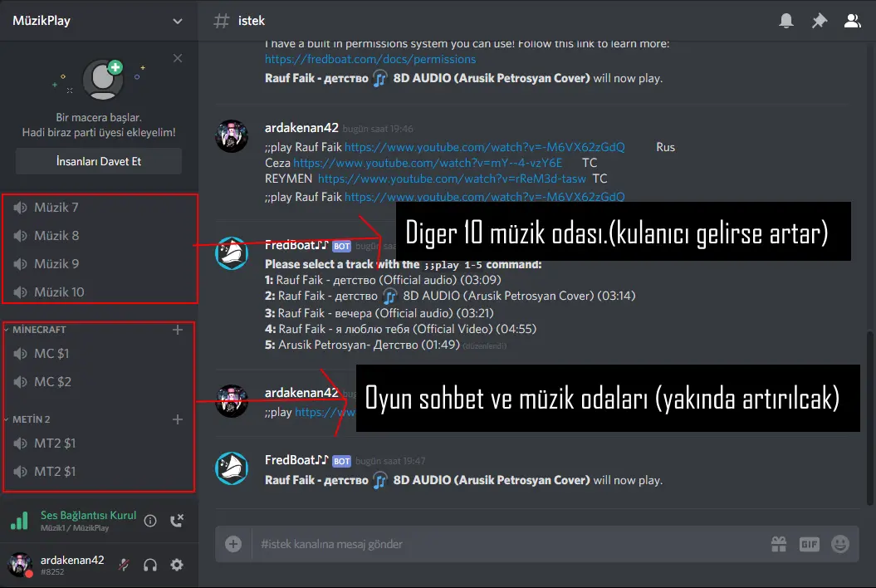876x588 pixels.
Task: Click speaker icon beside Müzik 7
Action: coord(20,208)
